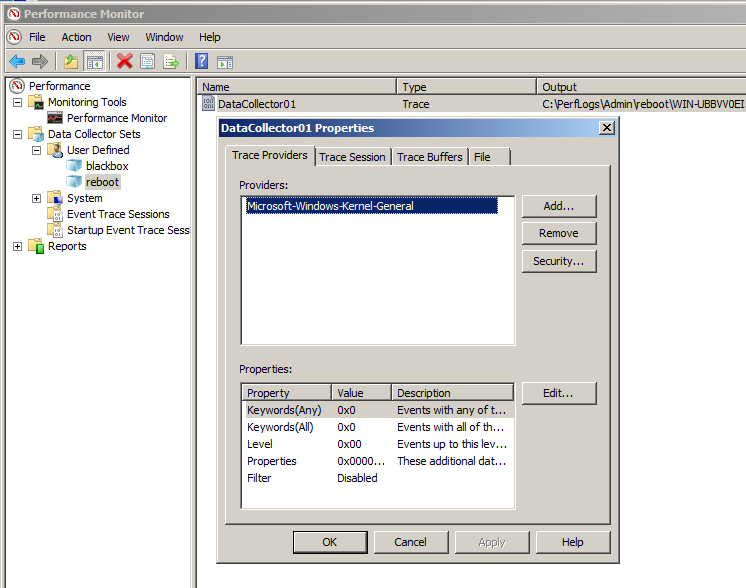Click the blue Help question mark icon
Screen dimensions: 746x588
202,61
